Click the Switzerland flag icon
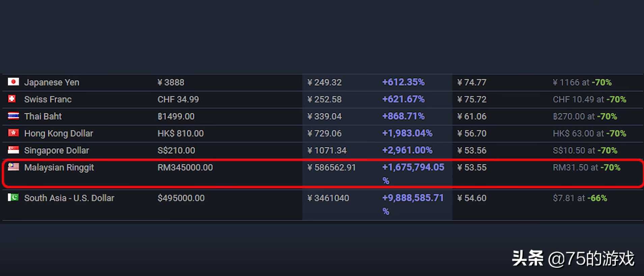The height and width of the screenshot is (276, 644). point(12,99)
